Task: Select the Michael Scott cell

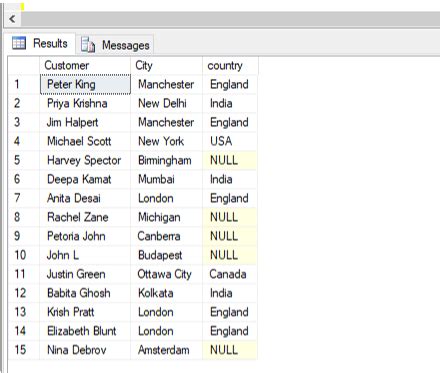Action: [85, 141]
